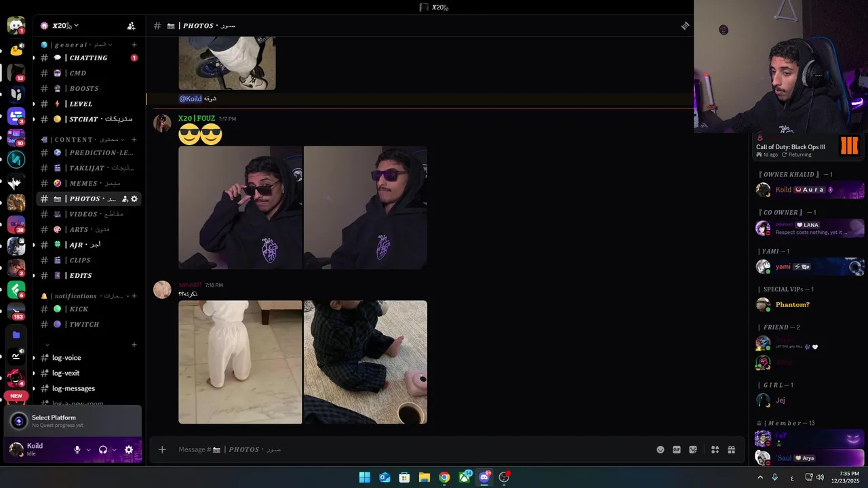Open PHOTOS channel edit settings gear
The width and height of the screenshot is (868, 488).
click(134, 199)
